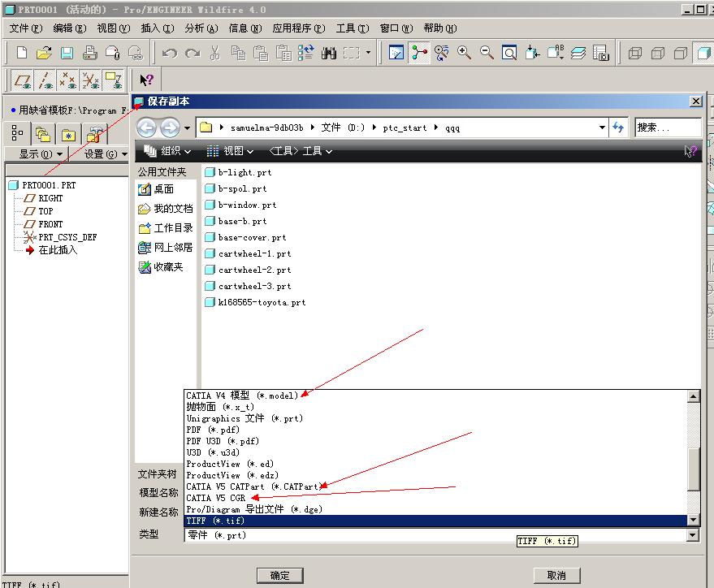Image resolution: width=714 pixels, height=588 pixels.
Task: Select the FRONT datum in model tree
Action: [44, 224]
